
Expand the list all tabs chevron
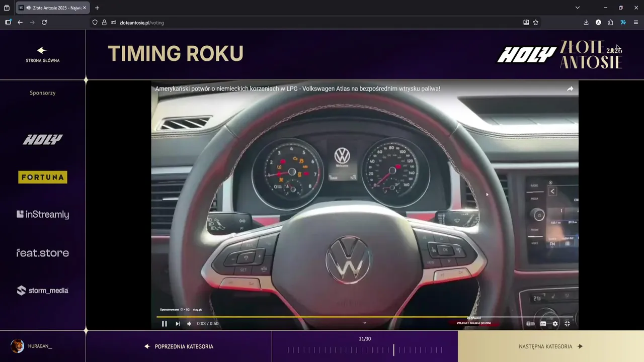(x=578, y=8)
